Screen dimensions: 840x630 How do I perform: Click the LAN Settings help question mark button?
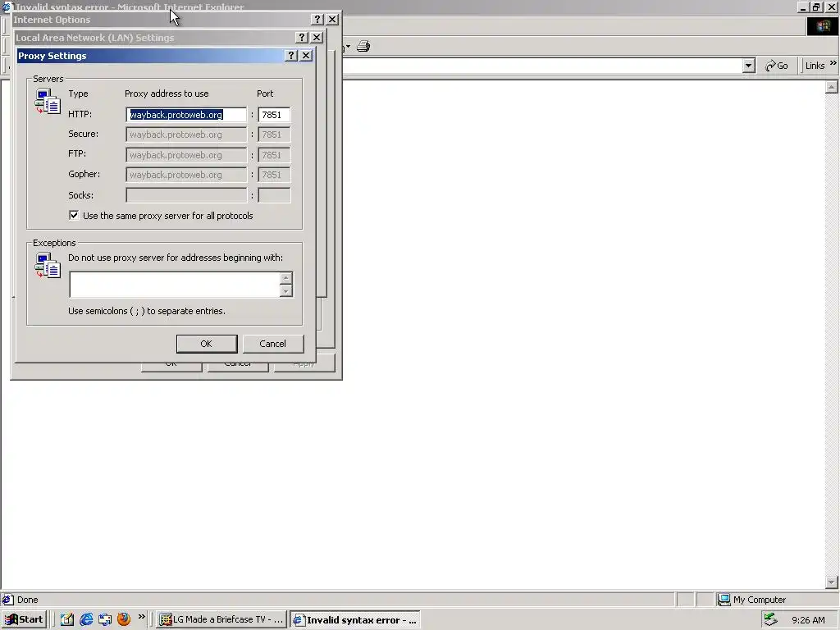pyautogui.click(x=302, y=37)
